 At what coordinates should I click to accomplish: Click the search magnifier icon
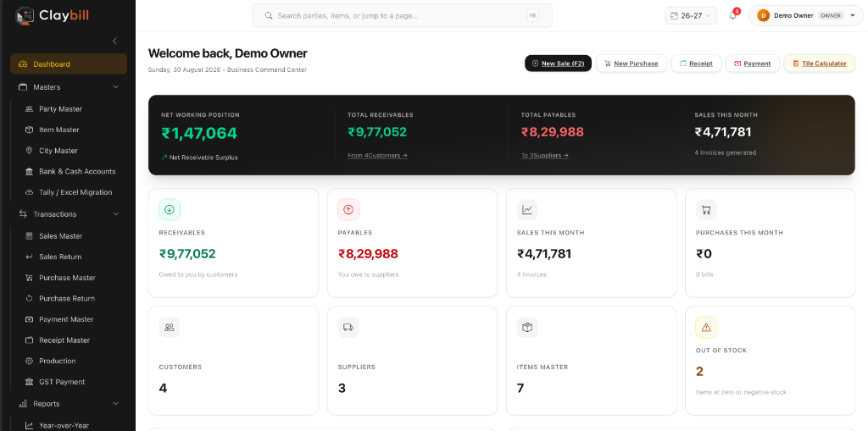269,15
